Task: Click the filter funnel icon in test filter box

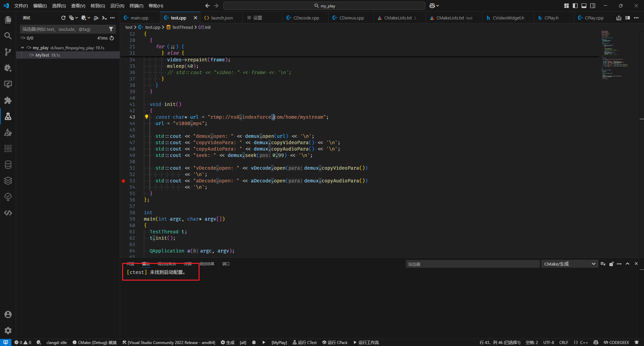Action: [111, 29]
